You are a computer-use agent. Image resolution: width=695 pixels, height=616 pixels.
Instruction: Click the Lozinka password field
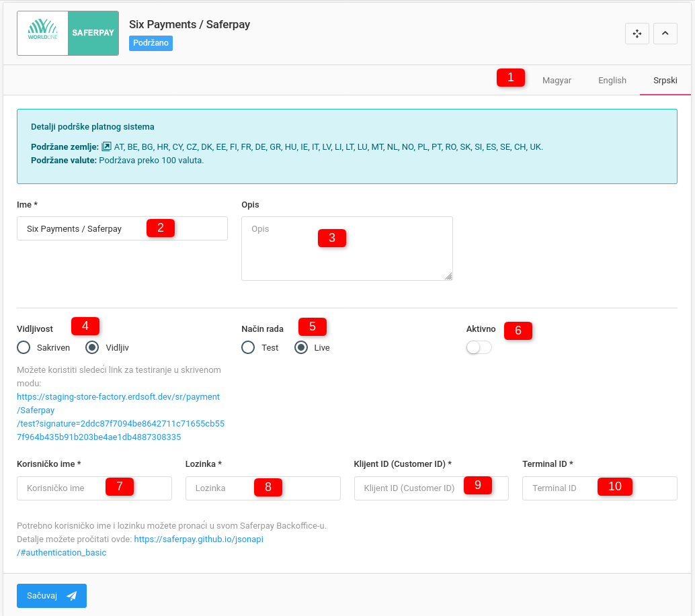[222, 488]
